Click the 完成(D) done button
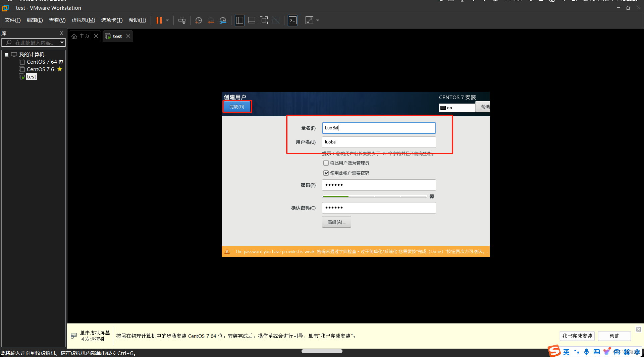644x357 pixels. coord(237,107)
